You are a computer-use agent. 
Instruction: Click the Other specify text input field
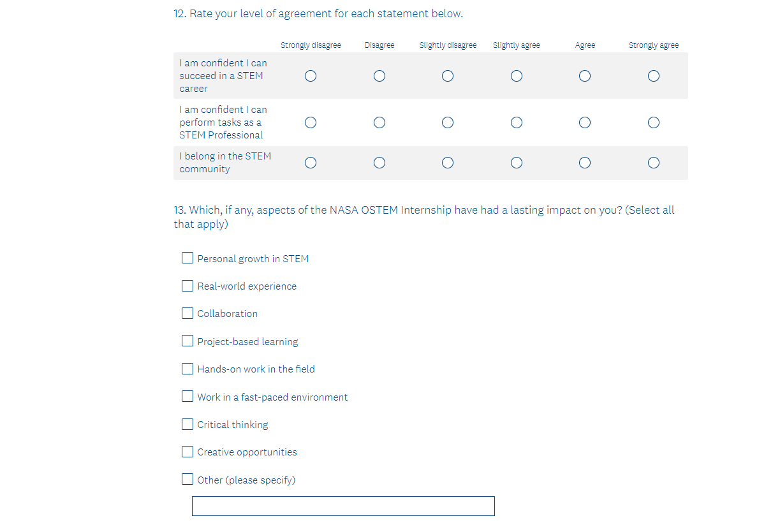pyautogui.click(x=343, y=506)
